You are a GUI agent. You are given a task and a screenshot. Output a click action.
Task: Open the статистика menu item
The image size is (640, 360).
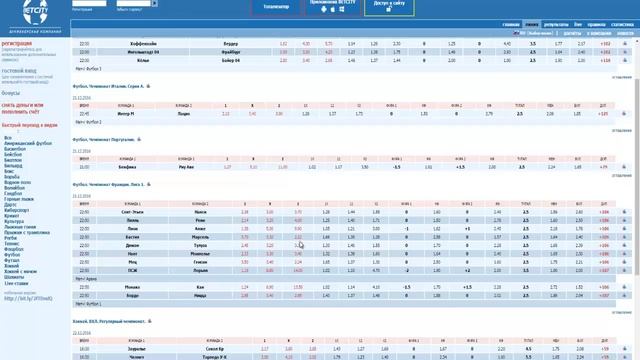622,24
